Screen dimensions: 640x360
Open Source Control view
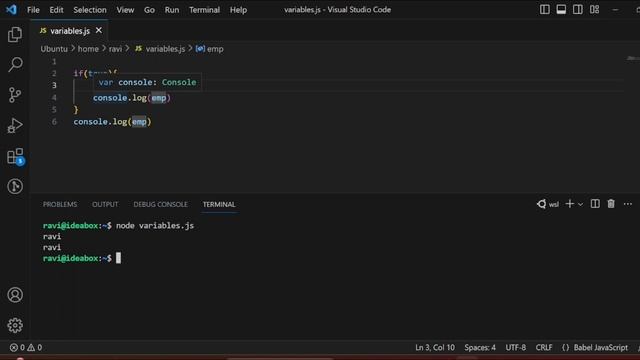click(15, 95)
